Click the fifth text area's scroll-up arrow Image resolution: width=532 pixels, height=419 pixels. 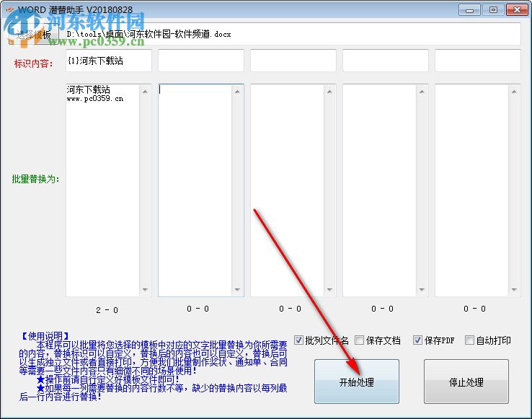[x=515, y=92]
